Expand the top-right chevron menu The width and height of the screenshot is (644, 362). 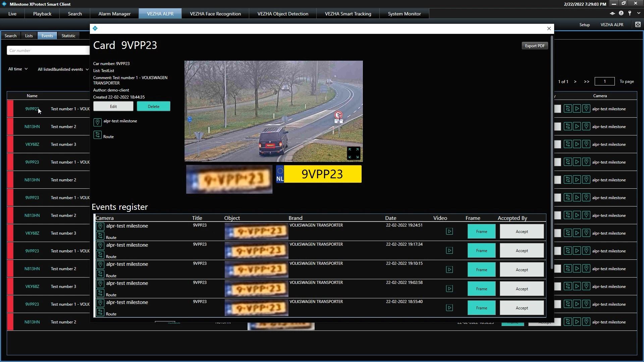(639, 13)
